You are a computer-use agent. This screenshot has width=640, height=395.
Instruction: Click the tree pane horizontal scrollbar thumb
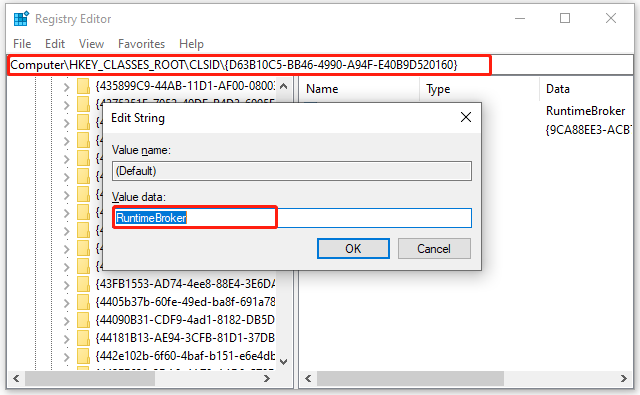coord(90,379)
